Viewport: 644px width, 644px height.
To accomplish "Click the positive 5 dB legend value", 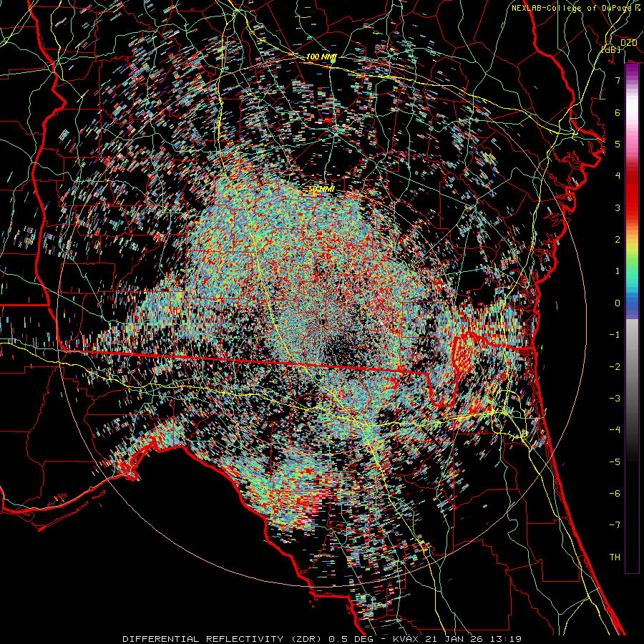I will click(x=618, y=144).
